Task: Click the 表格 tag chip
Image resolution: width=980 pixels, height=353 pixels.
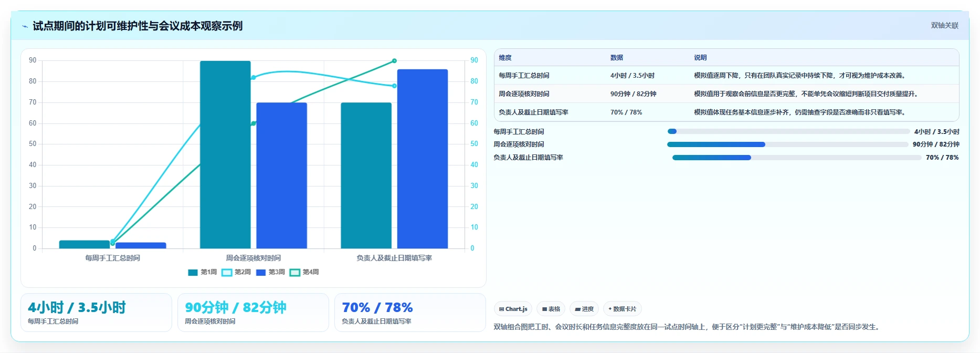Action: (551, 309)
